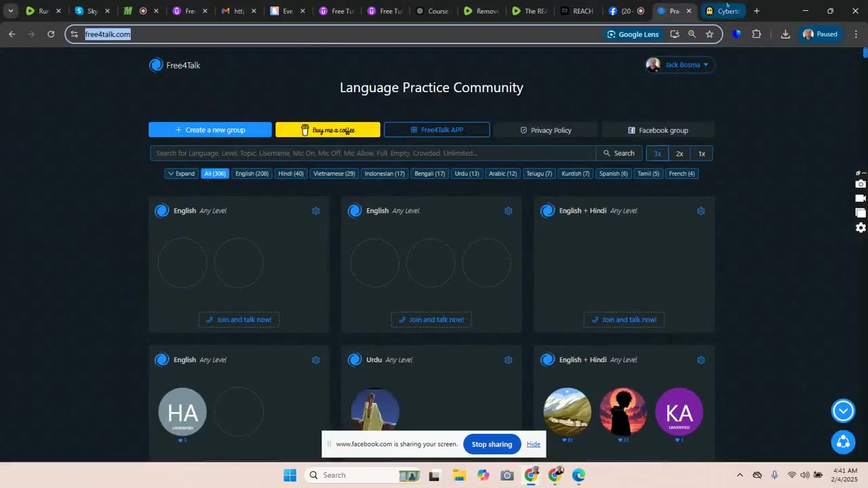Filter groups by French (4)
The image size is (868, 488).
[x=682, y=174]
